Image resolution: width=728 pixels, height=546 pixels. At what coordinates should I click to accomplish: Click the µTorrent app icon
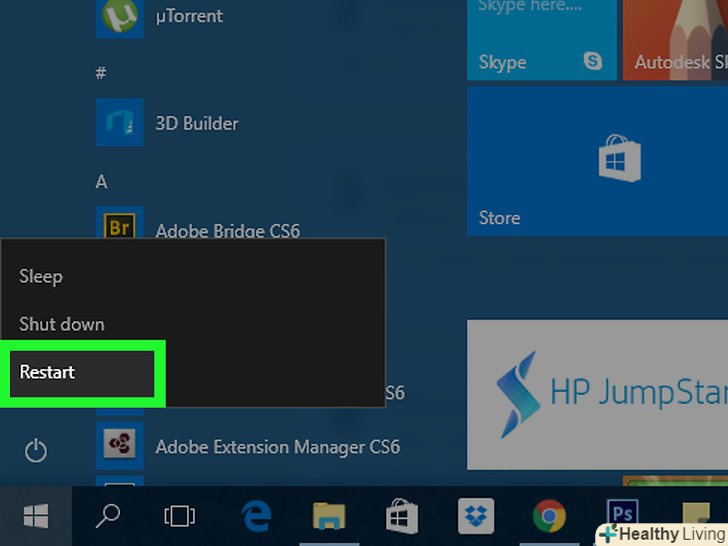tap(120, 17)
